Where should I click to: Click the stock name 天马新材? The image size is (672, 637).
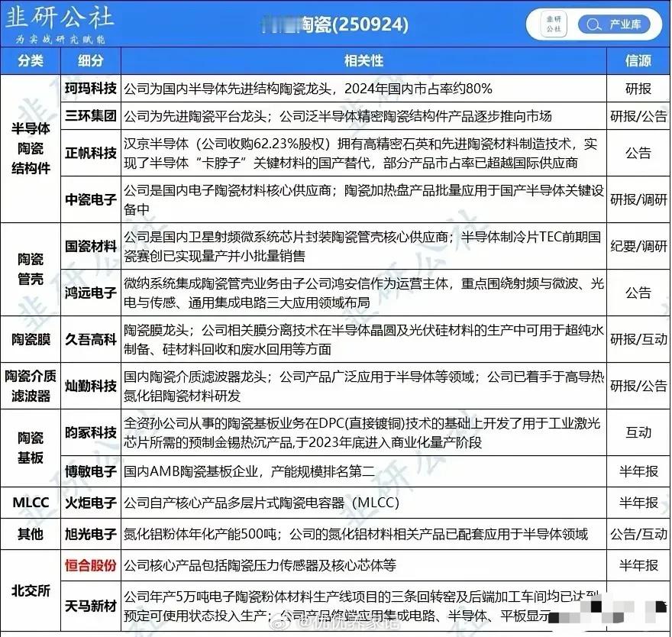(90, 606)
